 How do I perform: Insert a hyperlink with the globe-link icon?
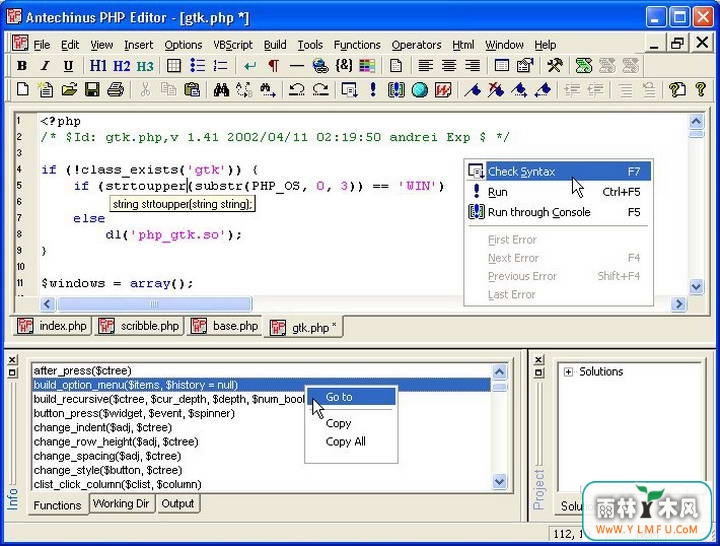320,66
